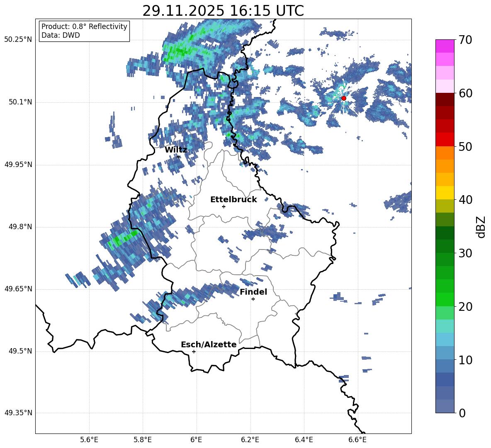Click the 6.4°E longitude label

pos(304,440)
